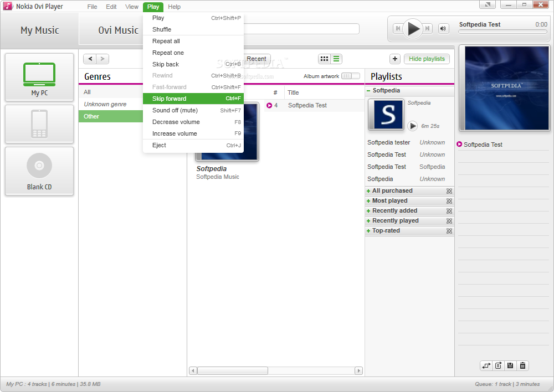Switch to the My Music tab
The width and height of the screenshot is (554, 392).
pos(39,30)
